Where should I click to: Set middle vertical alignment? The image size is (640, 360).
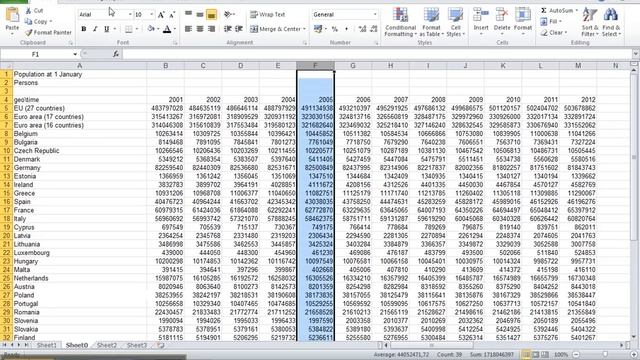[x=200, y=15]
